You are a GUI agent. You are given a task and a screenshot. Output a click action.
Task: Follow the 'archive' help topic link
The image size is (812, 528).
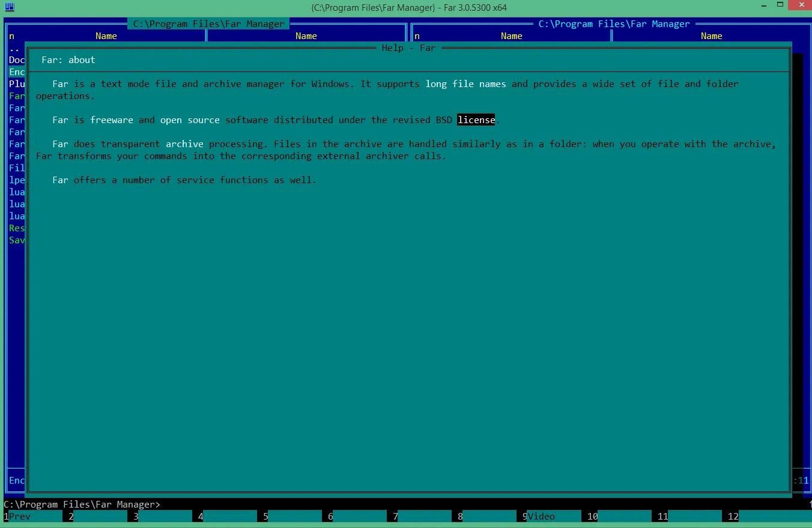click(x=184, y=144)
